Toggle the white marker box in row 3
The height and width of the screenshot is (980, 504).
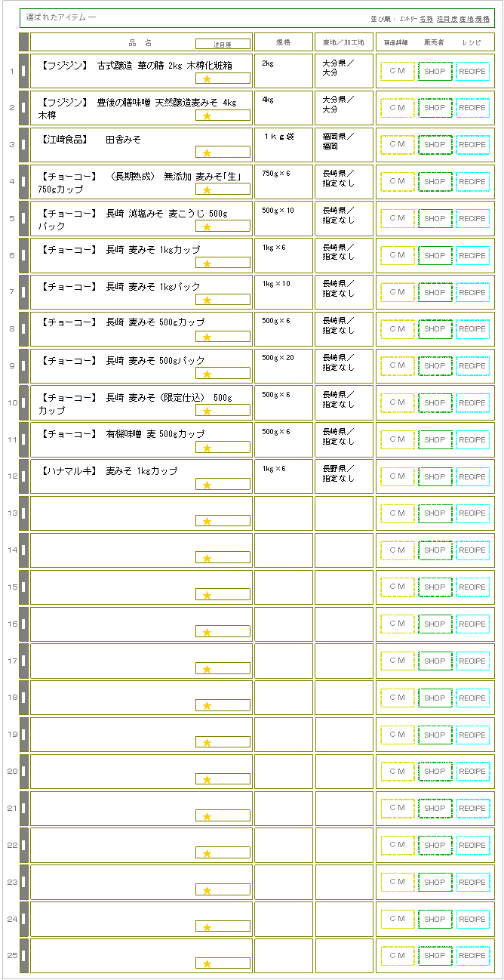(x=23, y=144)
